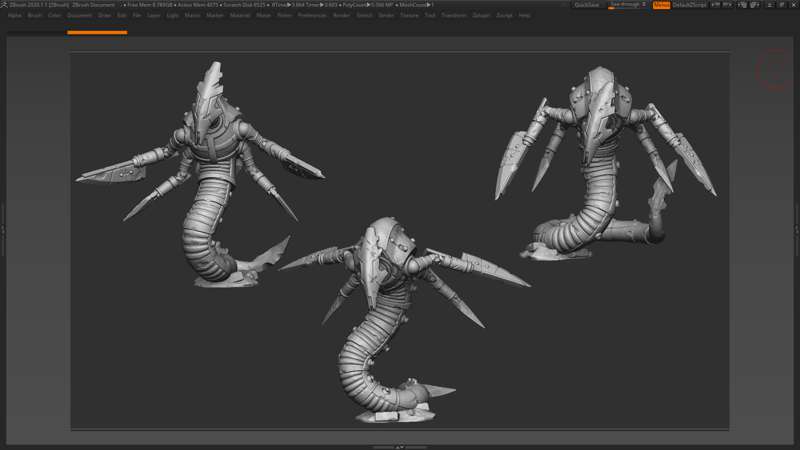This screenshot has height=450, width=800.
Task: Open the Layer menu
Action: [x=154, y=16]
